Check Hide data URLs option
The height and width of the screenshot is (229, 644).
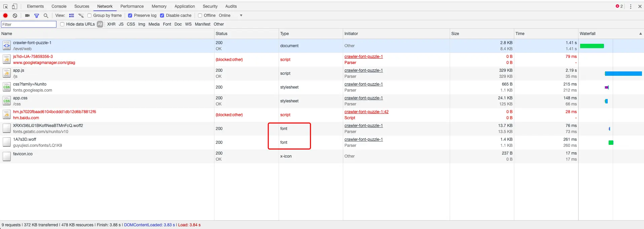click(x=62, y=24)
